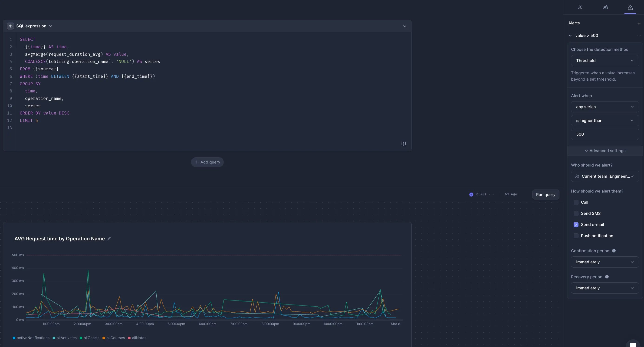Toggle allCharts series color legend swatch
Image resolution: width=644 pixels, height=347 pixels.
(81, 338)
